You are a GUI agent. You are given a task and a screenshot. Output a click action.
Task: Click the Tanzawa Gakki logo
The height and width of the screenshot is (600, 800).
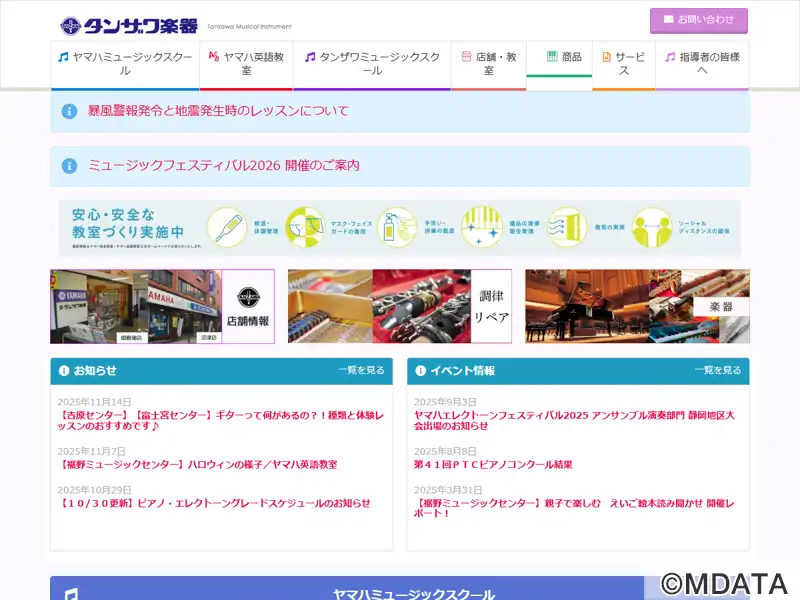(128, 25)
